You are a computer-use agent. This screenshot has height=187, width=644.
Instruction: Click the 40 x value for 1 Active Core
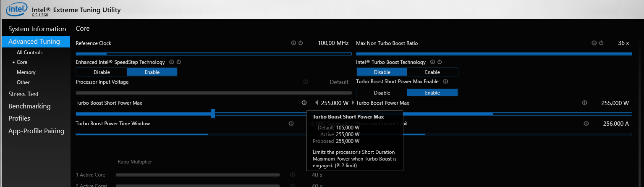point(317,175)
